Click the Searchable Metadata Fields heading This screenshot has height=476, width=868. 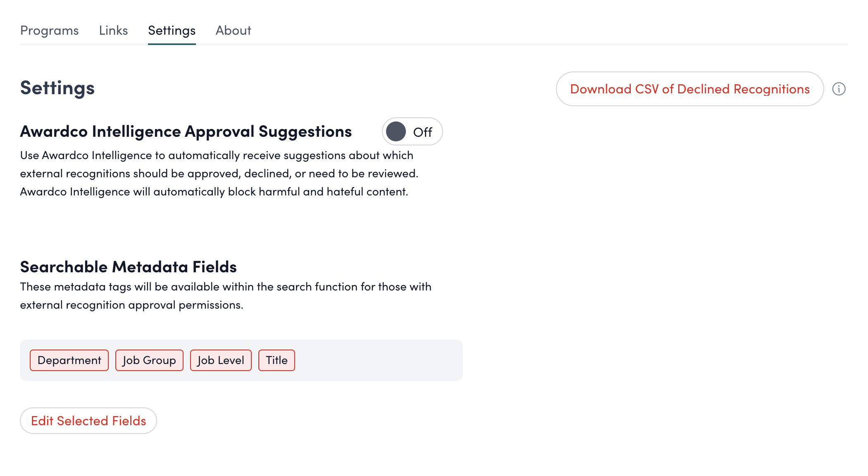pyautogui.click(x=128, y=267)
